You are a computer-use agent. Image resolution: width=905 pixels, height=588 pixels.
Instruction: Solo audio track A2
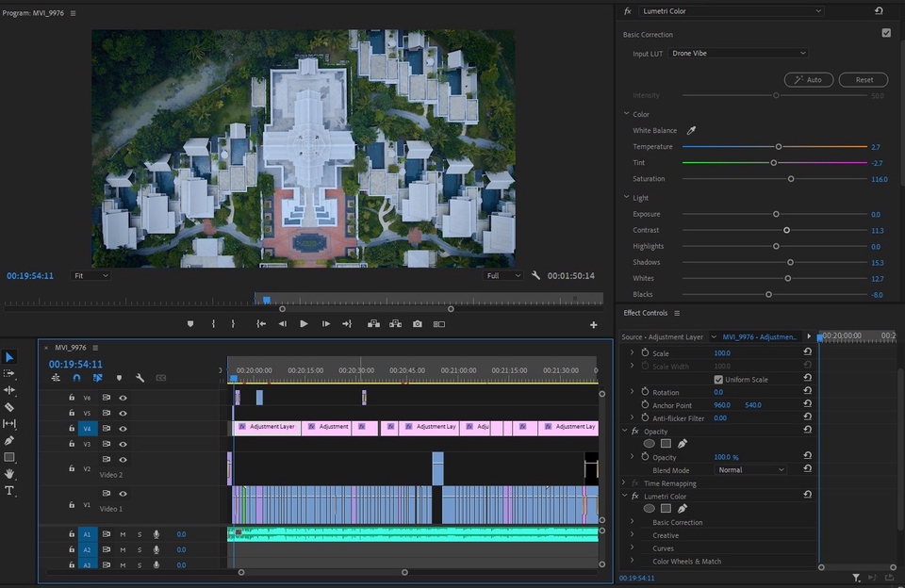(140, 550)
